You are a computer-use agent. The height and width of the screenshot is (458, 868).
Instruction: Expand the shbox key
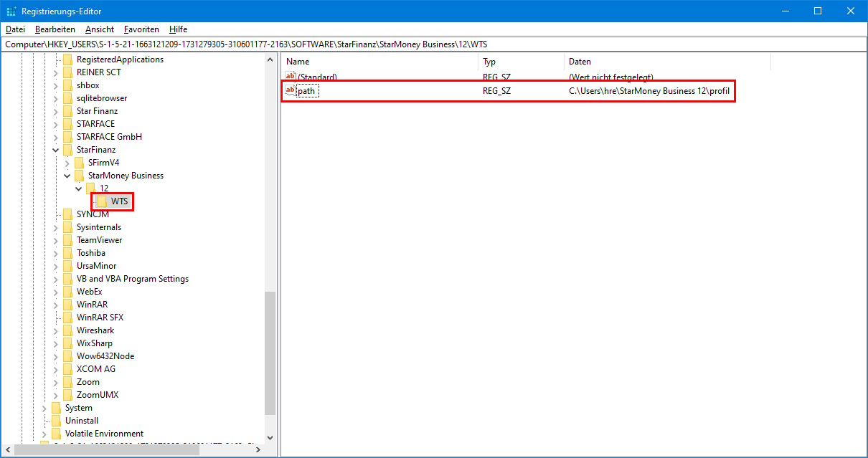56,85
